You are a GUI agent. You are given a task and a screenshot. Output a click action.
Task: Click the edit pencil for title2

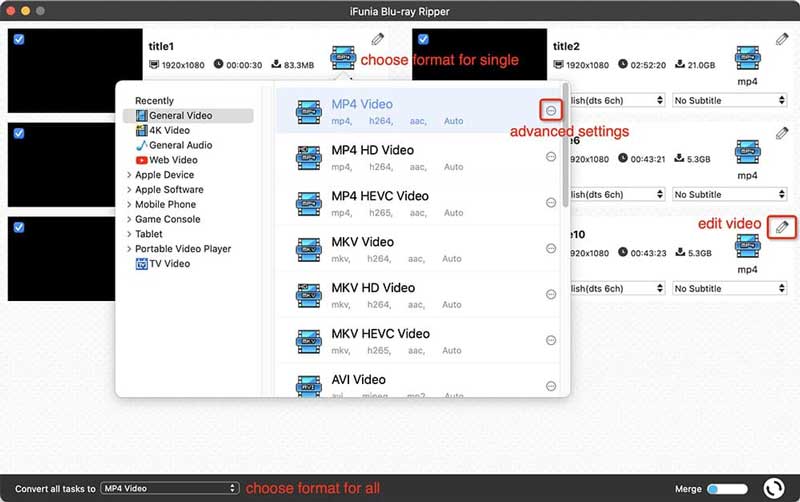[x=782, y=39]
